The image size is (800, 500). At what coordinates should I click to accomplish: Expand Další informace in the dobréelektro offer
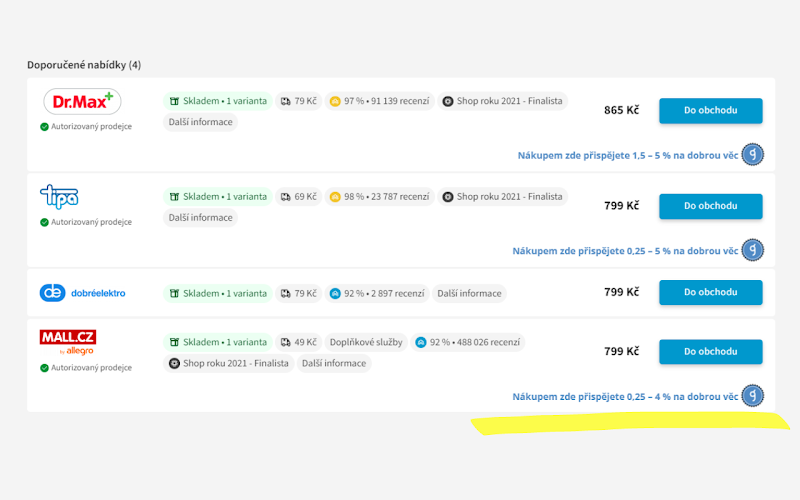pos(469,293)
